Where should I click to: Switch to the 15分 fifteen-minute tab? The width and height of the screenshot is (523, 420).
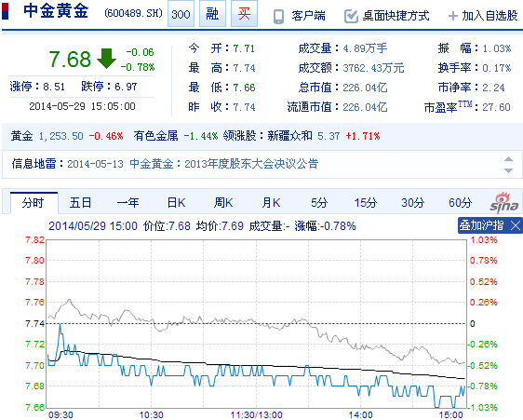[365, 203]
